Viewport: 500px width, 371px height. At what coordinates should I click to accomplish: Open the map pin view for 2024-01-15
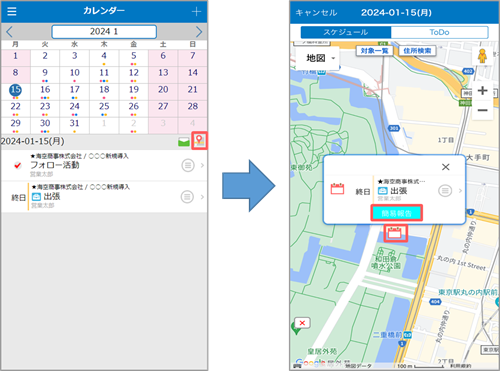[x=199, y=141]
